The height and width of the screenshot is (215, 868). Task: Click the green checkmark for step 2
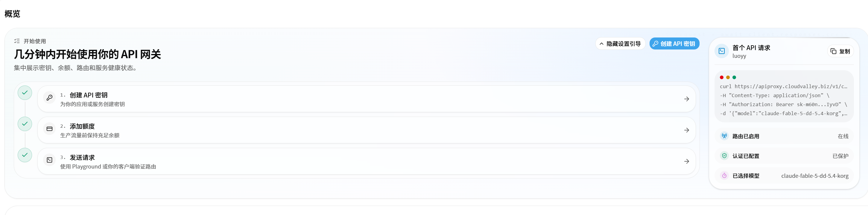25,124
